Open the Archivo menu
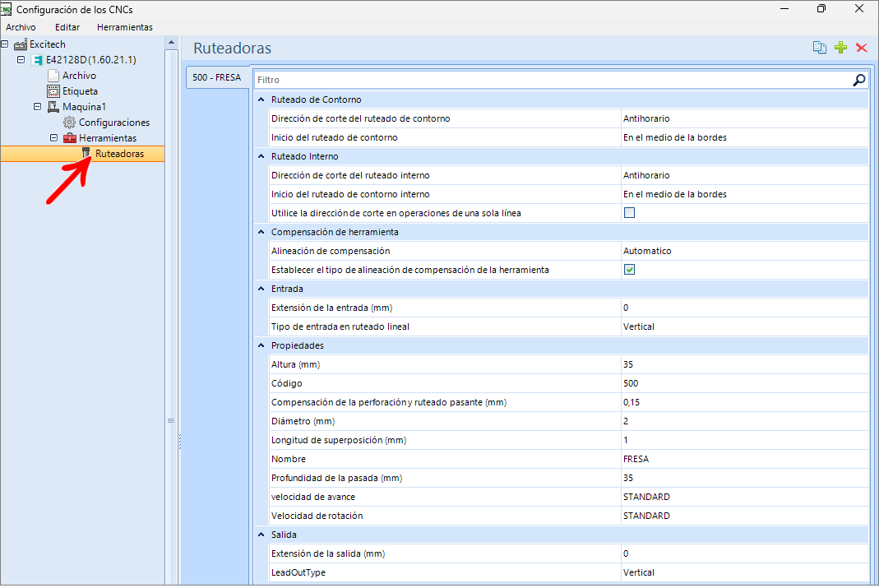Image resolution: width=879 pixels, height=588 pixels. coord(21,27)
